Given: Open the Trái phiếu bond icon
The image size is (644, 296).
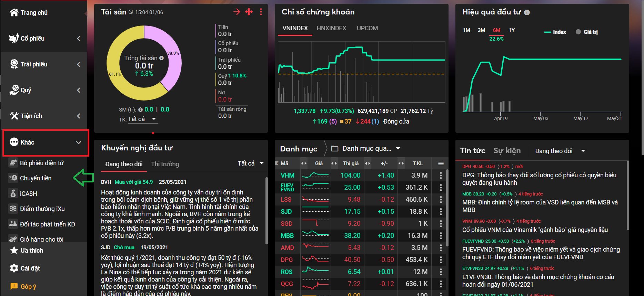Looking at the screenshot, I should click(14, 64).
